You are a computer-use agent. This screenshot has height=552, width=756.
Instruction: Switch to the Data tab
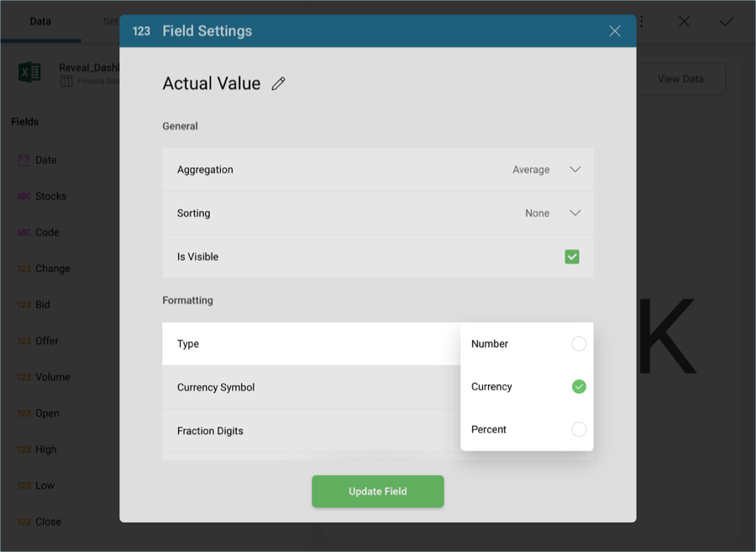(40, 22)
